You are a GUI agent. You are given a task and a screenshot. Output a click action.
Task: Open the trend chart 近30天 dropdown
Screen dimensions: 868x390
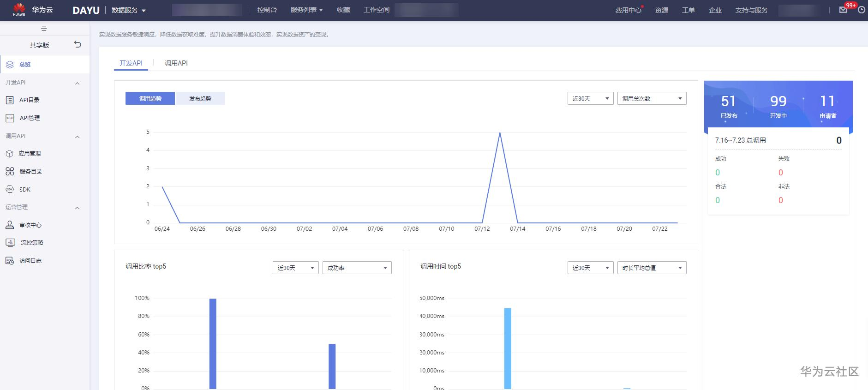590,98
